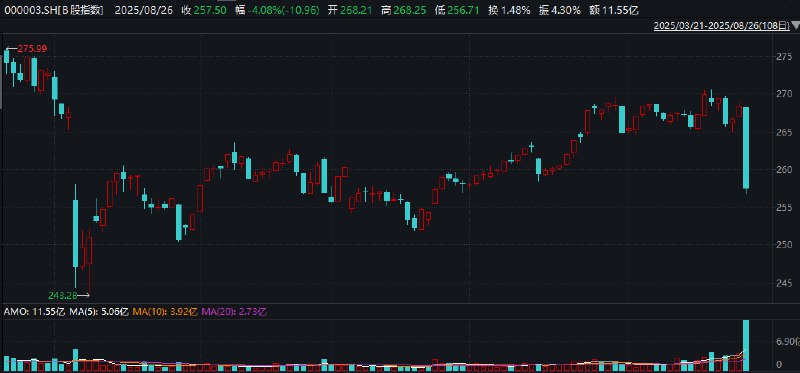
Task: Click the amount 额 11.55亿 in header
Action: point(614,10)
